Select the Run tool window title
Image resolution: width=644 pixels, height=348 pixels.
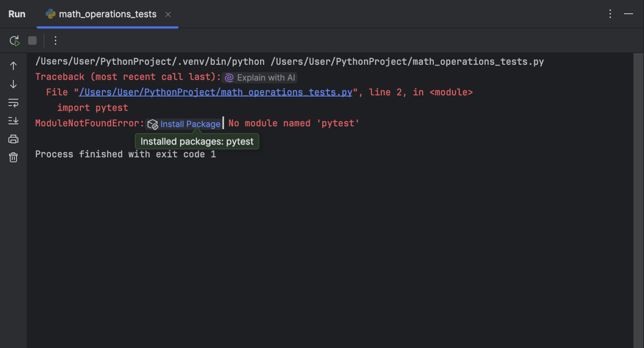(17, 14)
